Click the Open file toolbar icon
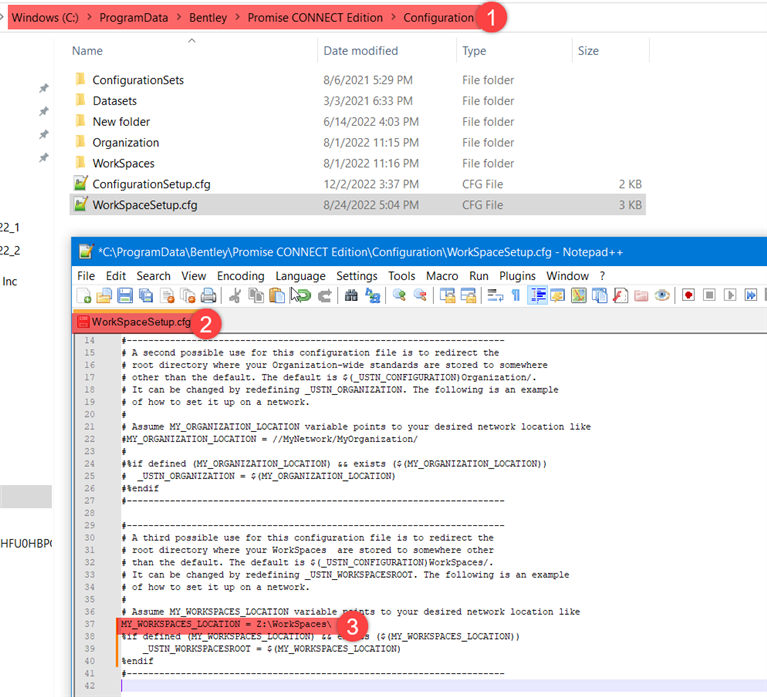Viewport: 767px width, 697px height. (104, 295)
